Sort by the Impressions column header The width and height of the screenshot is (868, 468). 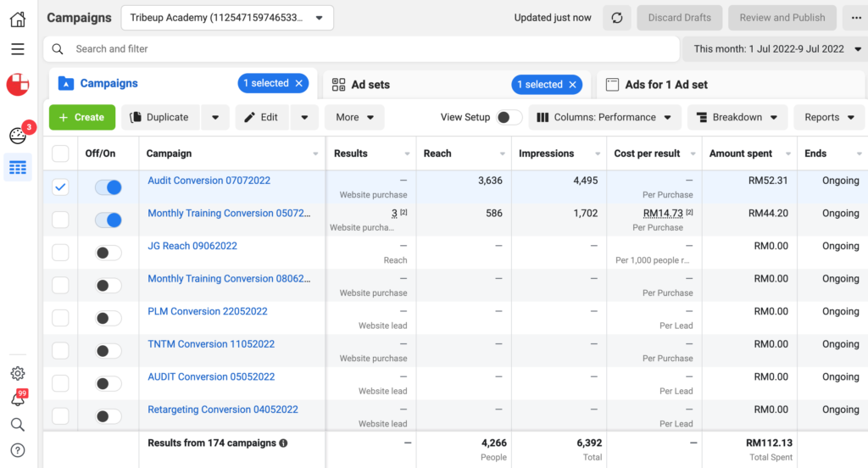tap(547, 153)
